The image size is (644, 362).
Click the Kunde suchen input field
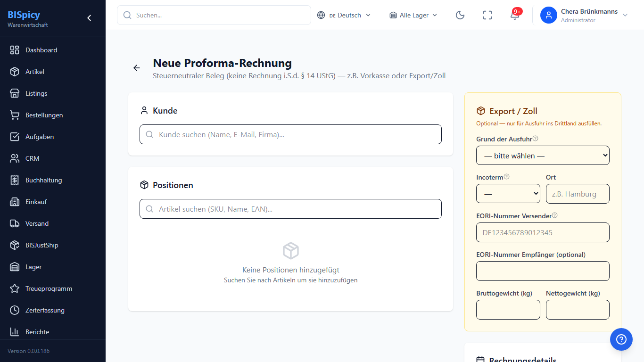tap(290, 134)
